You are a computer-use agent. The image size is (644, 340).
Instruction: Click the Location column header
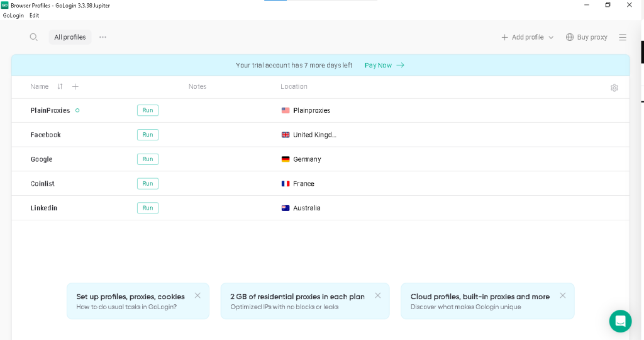click(294, 86)
